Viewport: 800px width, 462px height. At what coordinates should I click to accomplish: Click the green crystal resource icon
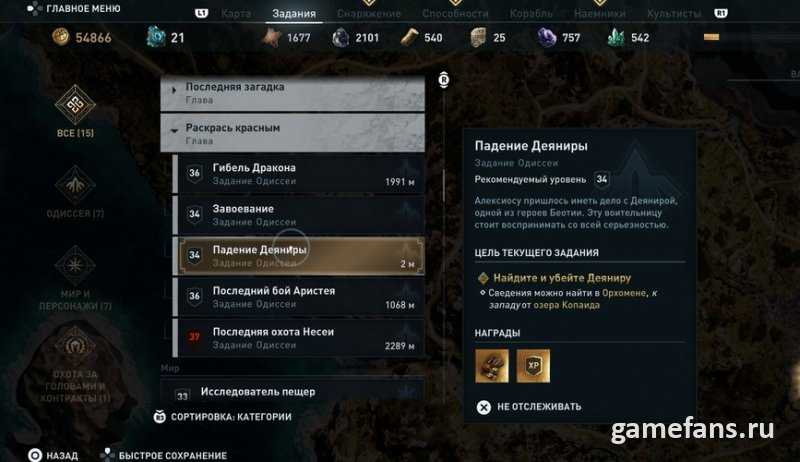click(x=616, y=37)
